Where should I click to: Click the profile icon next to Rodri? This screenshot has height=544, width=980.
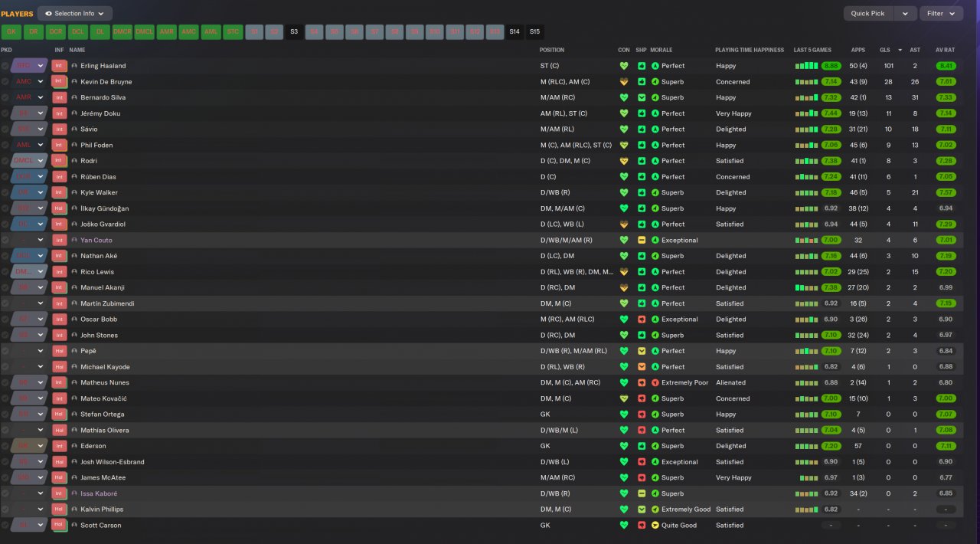(74, 161)
